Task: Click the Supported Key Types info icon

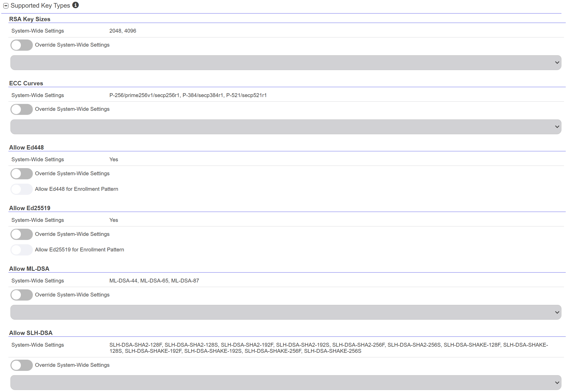Action: (75, 5)
